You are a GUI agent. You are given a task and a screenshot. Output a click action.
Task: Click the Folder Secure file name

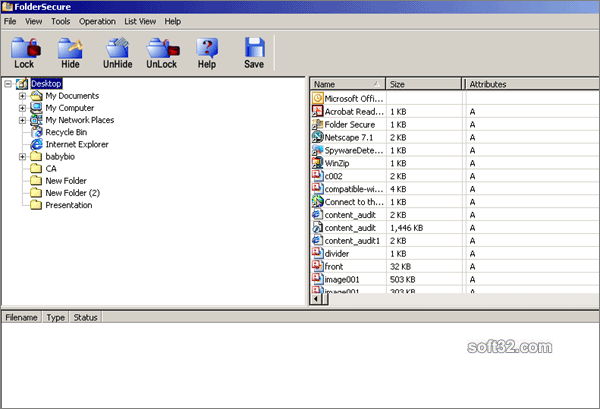coord(350,124)
